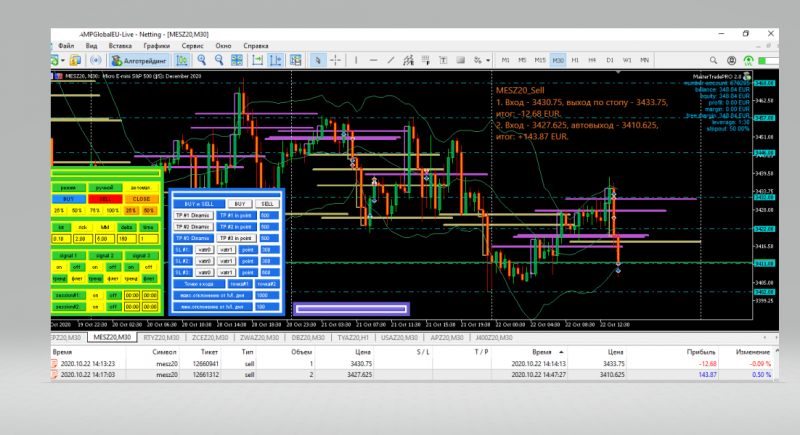
Task: Click the market signals broadcast icon
Action: 95,61
